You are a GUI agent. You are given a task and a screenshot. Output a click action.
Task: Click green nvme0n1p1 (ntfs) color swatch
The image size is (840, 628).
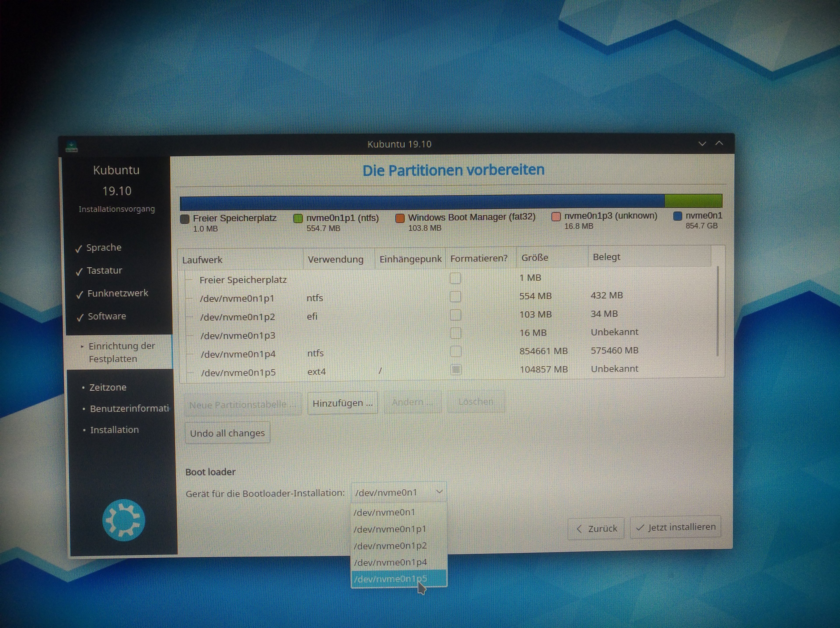tap(298, 218)
